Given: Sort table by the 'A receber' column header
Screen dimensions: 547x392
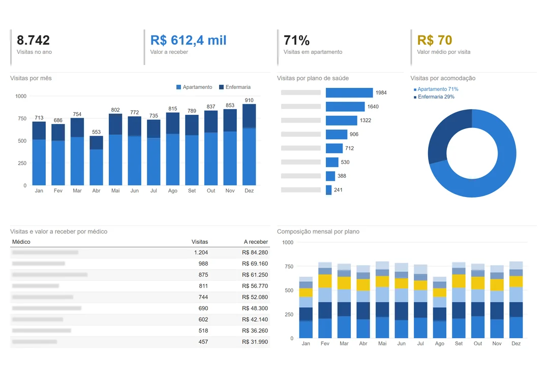Looking at the screenshot, I should pyautogui.click(x=256, y=242).
